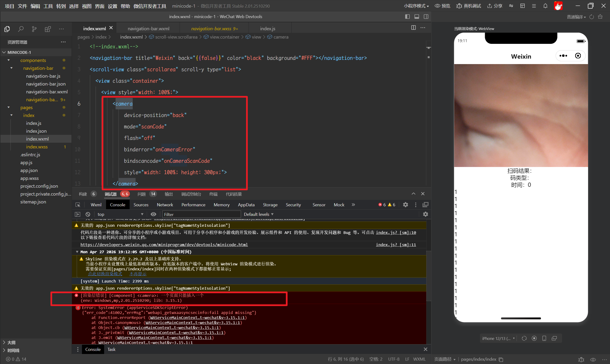Screen dimensions: 610x364
Task: Open the source control branch icon
Action: click(34, 29)
